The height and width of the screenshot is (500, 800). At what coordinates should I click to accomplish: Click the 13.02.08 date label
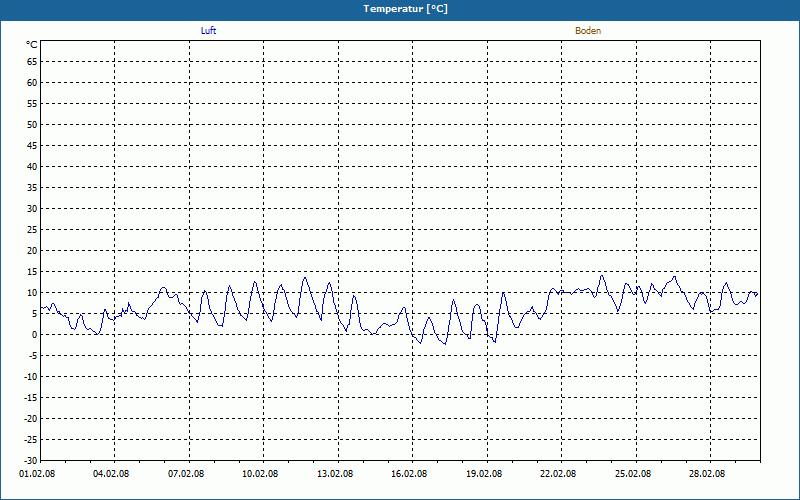(x=335, y=474)
